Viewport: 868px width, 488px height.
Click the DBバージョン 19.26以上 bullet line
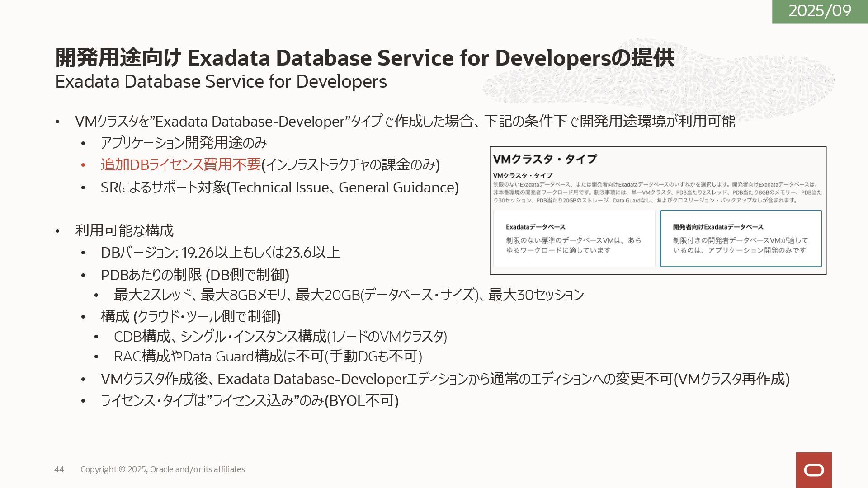[x=220, y=253]
